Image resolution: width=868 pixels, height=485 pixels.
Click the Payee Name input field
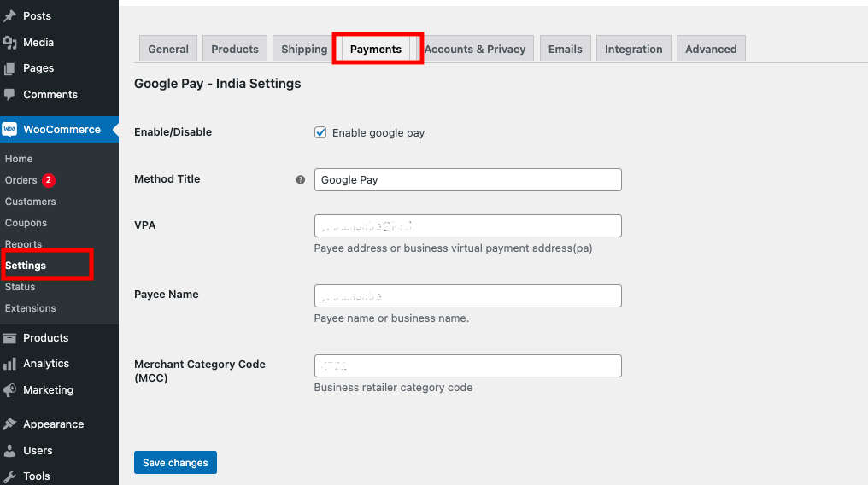point(468,295)
